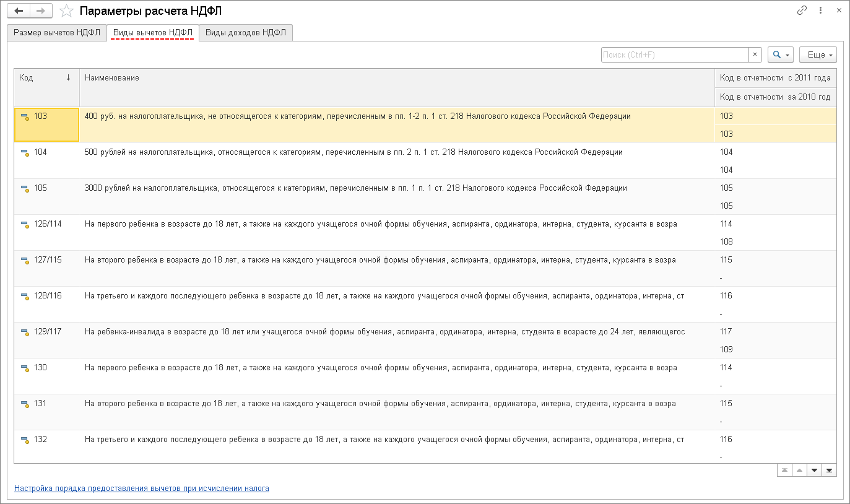The height and width of the screenshot is (504, 850).
Task: Jump to the last row of the list
Action: coord(830,471)
